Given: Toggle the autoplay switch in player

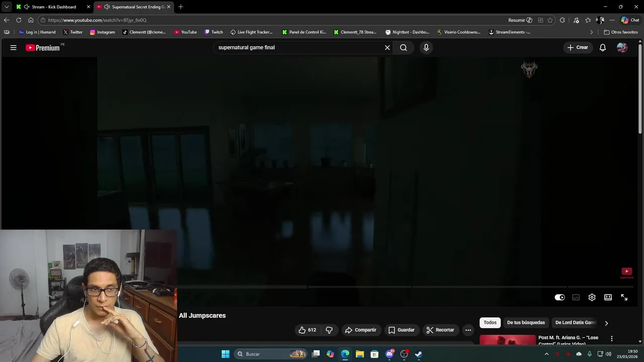Looking at the screenshot, I should [560, 297].
